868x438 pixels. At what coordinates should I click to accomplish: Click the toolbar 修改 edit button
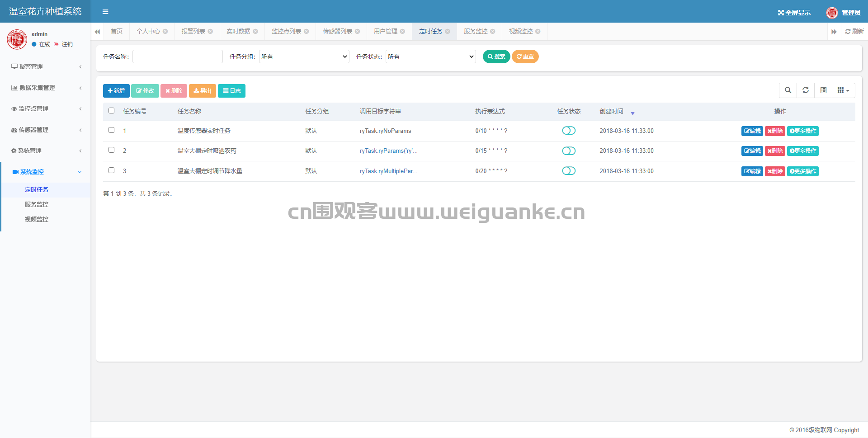click(x=145, y=91)
